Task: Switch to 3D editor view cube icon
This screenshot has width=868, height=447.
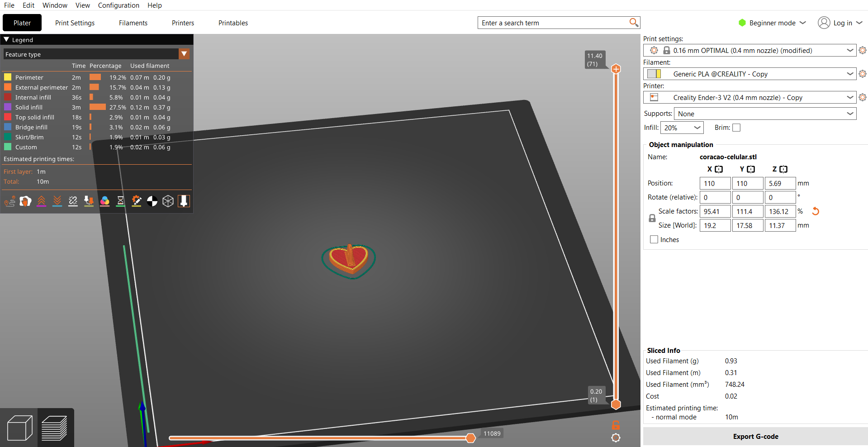Action: 19,428
